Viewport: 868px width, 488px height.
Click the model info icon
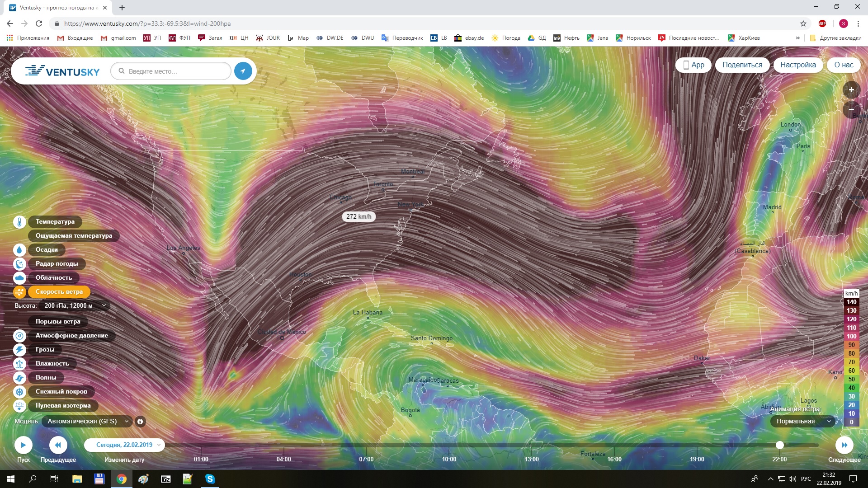[x=140, y=422]
